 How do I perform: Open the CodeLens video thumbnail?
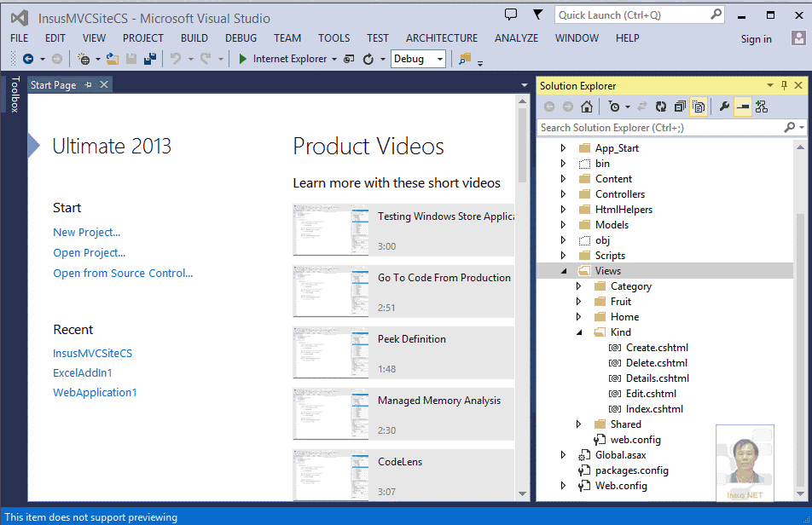click(x=331, y=475)
